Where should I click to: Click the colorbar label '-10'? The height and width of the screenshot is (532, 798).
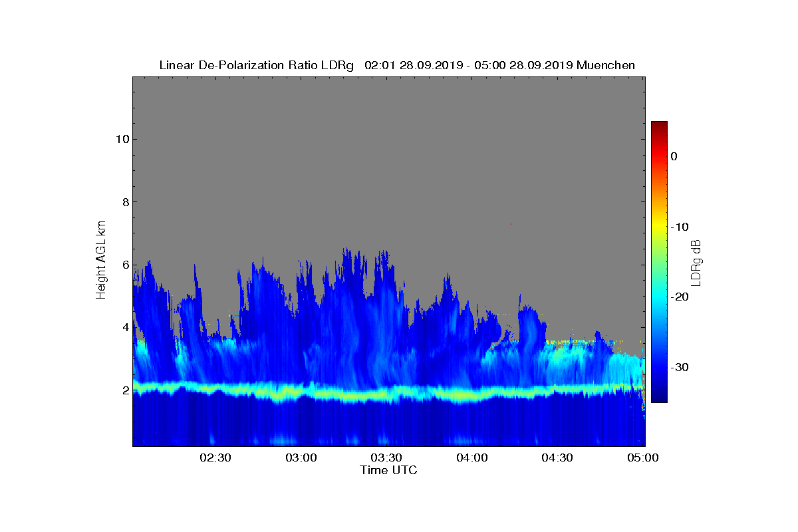tap(679, 227)
